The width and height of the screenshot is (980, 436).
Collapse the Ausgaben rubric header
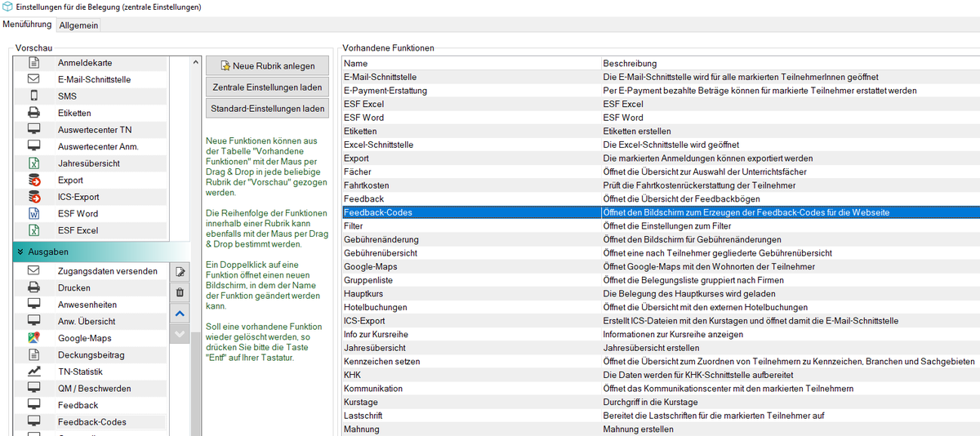[x=102, y=251]
